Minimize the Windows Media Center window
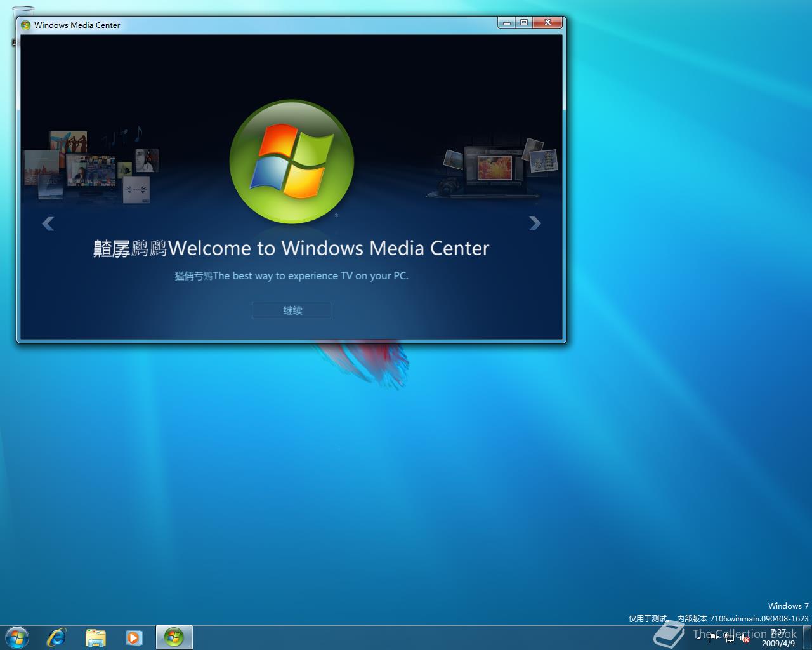The width and height of the screenshot is (812, 650). point(506,23)
